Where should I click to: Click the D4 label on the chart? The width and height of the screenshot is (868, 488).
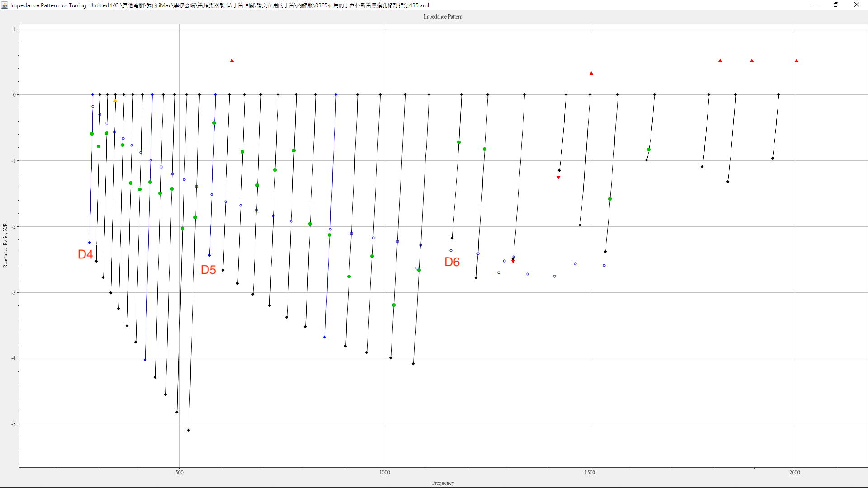[x=85, y=254]
